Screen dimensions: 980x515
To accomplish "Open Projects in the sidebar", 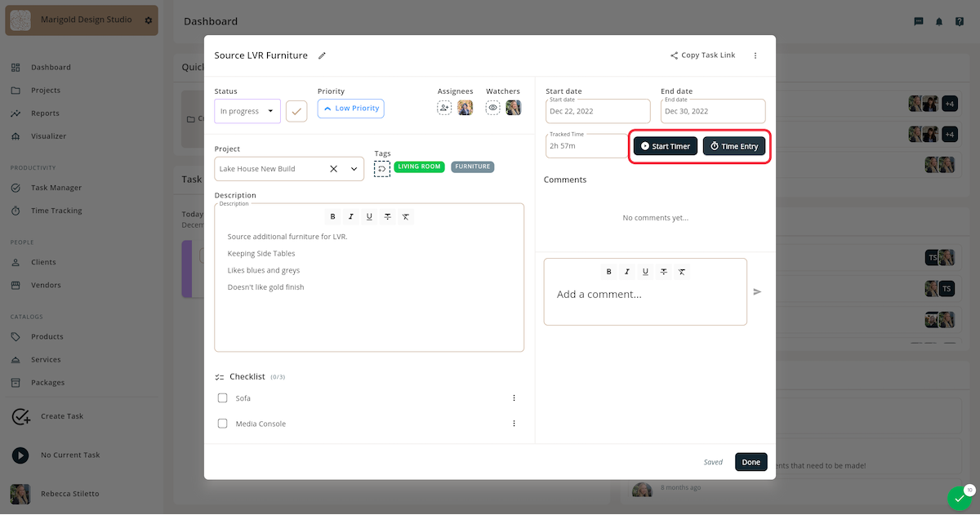I will (46, 91).
